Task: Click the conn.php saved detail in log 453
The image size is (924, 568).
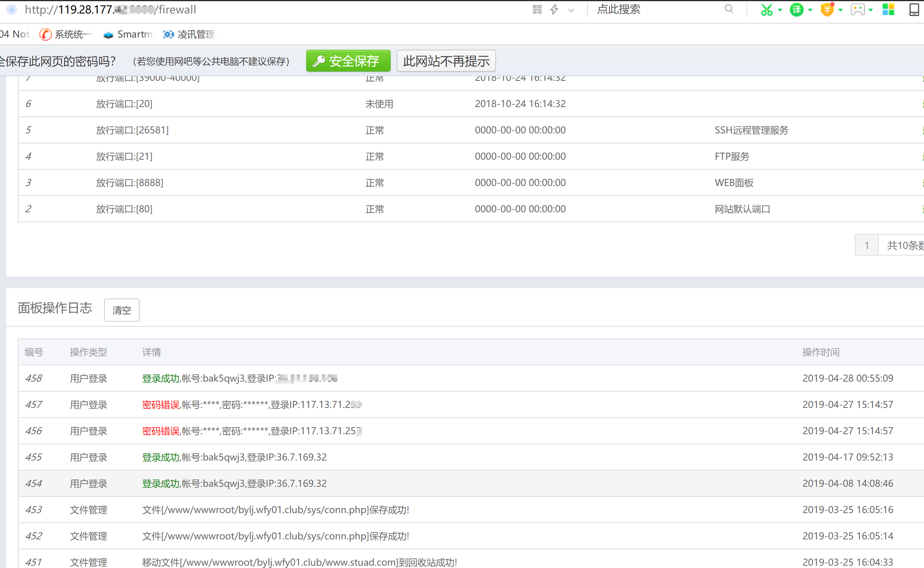Action: (x=275, y=510)
